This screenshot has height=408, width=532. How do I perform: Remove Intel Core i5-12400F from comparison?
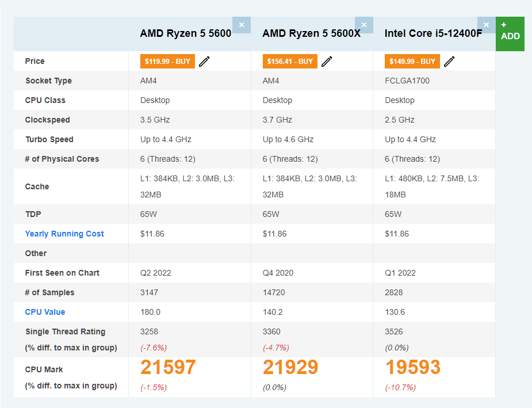pos(486,25)
